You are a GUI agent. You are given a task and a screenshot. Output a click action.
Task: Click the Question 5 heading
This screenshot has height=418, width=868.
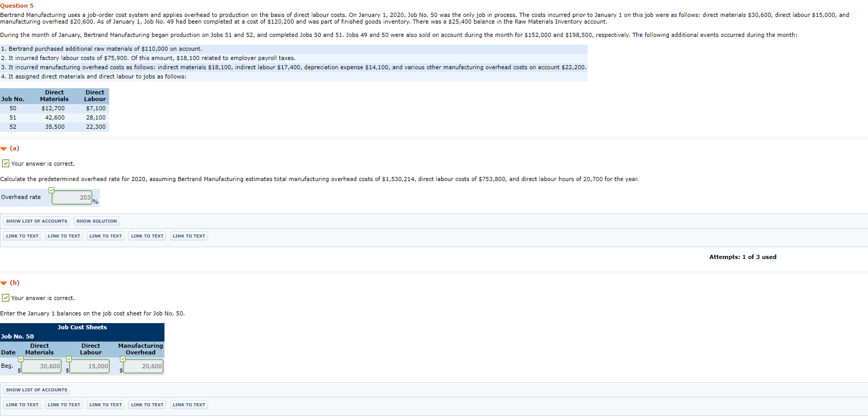[17, 6]
